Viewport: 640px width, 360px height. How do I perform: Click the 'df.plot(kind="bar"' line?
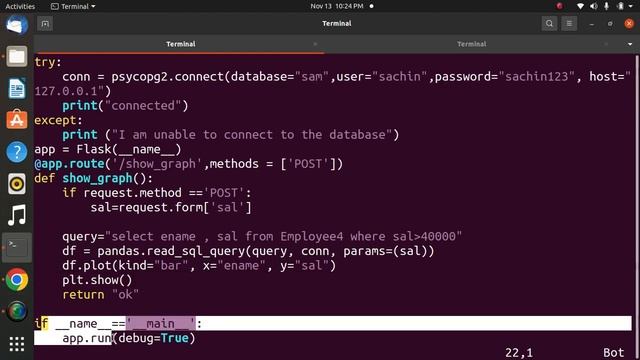coord(199,266)
